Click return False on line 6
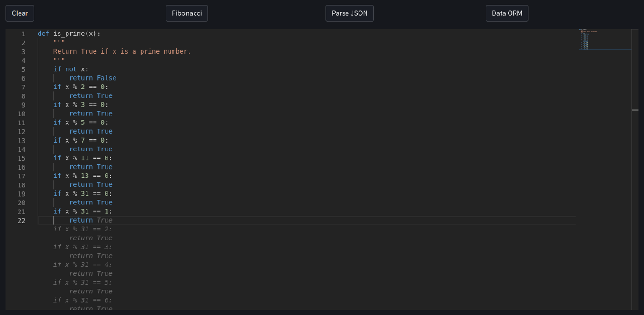The height and width of the screenshot is (315, 644). pyautogui.click(x=93, y=77)
